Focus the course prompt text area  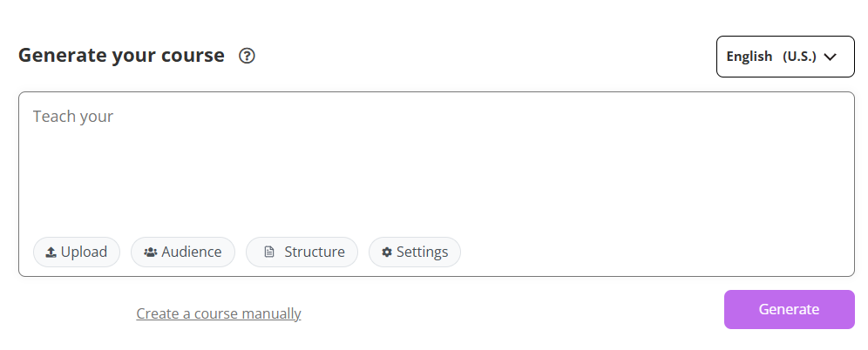point(436,165)
